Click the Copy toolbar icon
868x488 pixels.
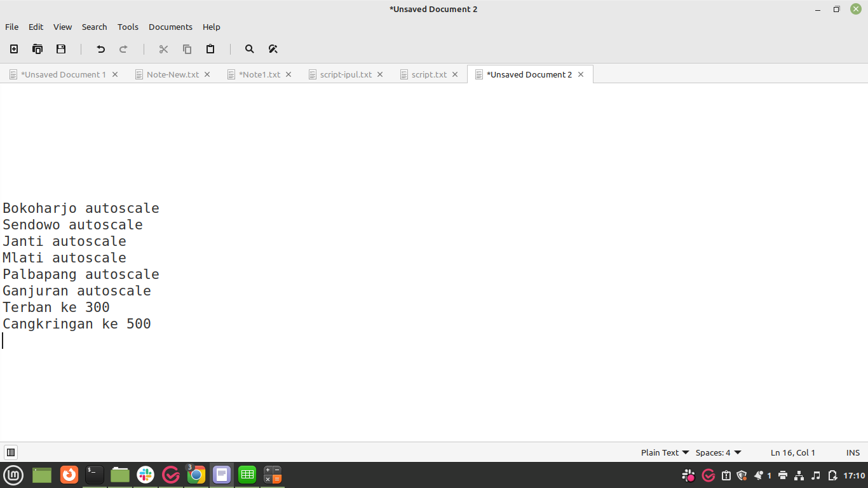pos(187,49)
